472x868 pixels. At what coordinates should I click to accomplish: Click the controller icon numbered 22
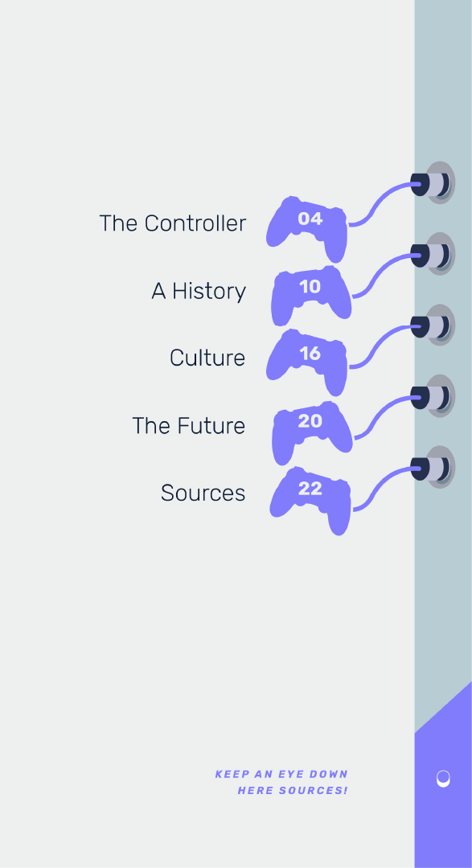click(x=310, y=501)
